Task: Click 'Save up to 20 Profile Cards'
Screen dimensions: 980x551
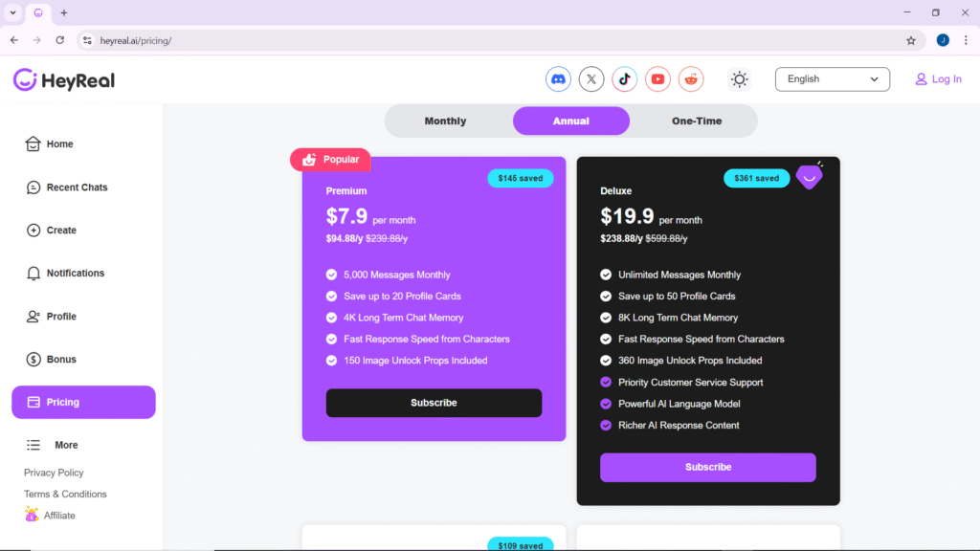Action: 403,297
